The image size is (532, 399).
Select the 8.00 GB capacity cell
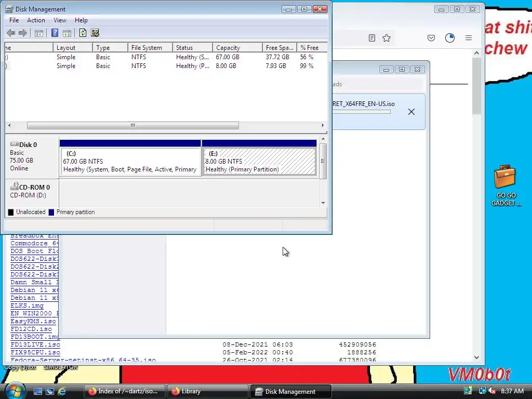[225, 66]
